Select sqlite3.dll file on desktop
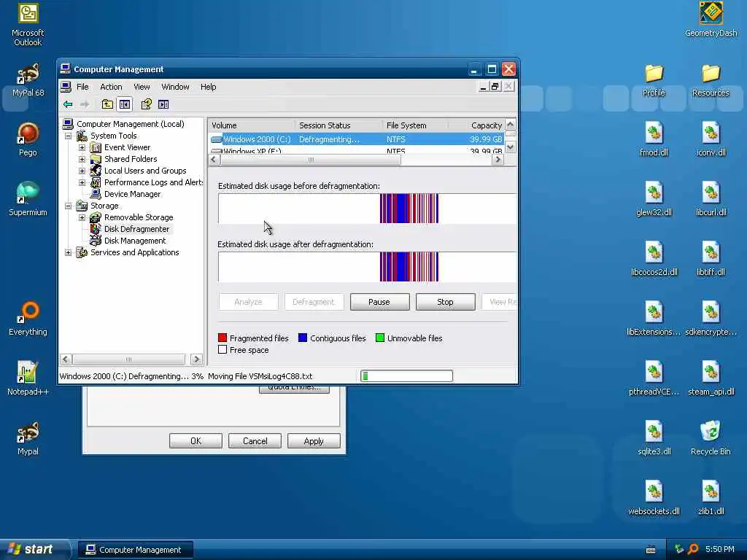 point(654,438)
